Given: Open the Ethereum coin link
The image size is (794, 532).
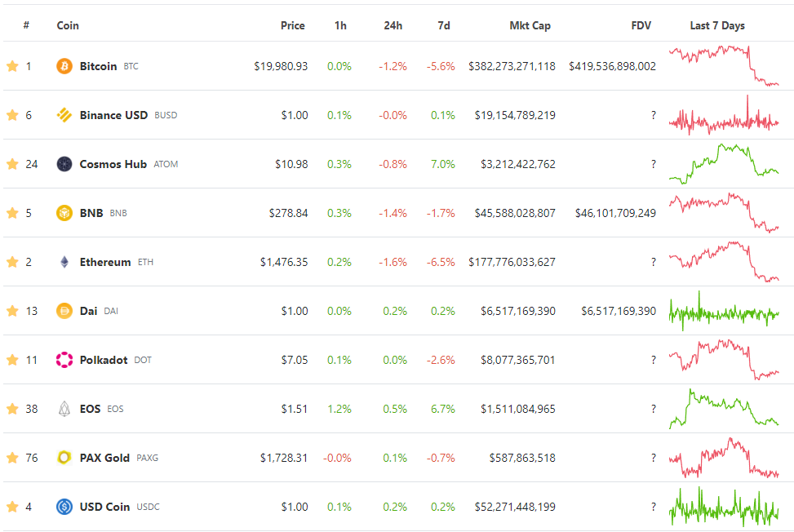Looking at the screenshot, I should [105, 262].
